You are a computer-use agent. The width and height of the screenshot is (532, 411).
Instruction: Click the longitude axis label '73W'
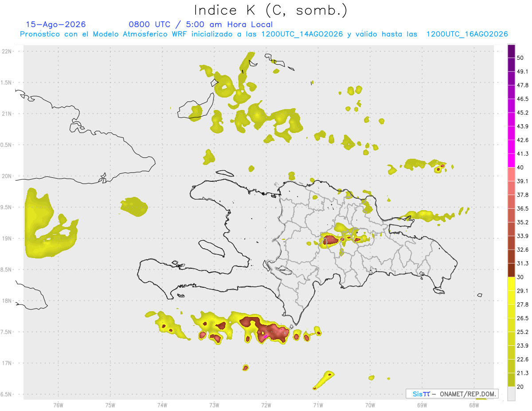[x=214, y=405]
